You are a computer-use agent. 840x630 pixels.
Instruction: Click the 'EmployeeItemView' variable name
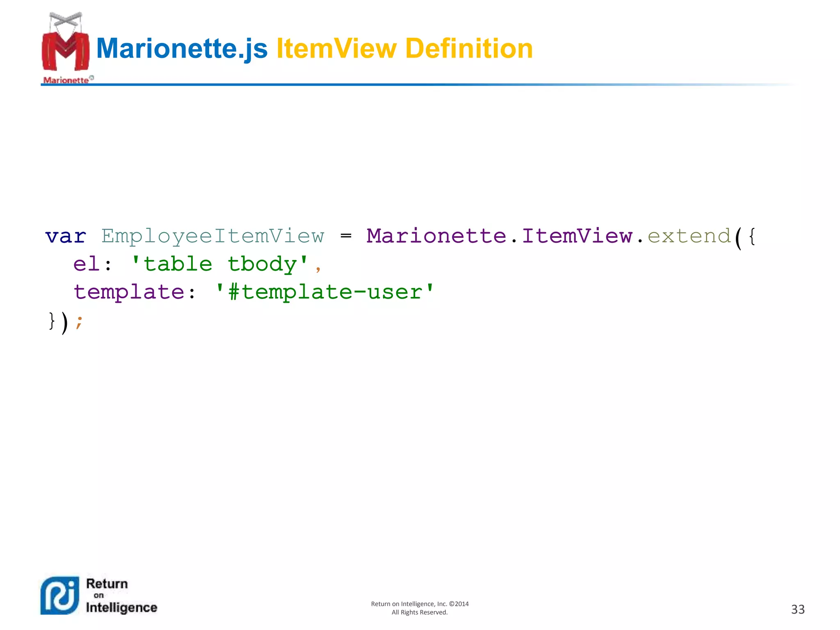213,237
